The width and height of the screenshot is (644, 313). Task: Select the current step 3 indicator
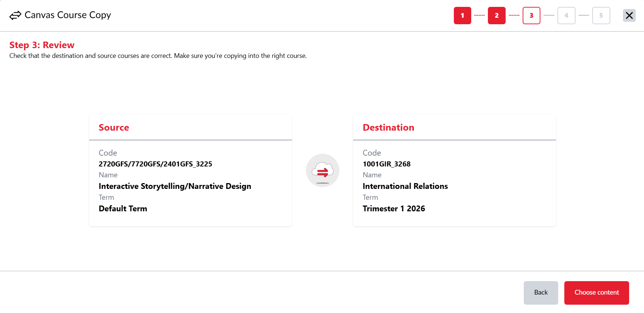(531, 16)
